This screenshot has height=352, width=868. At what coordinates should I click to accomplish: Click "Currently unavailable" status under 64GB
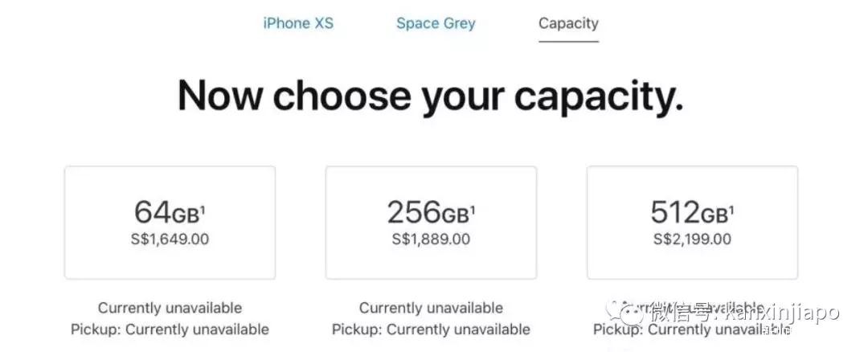[x=170, y=308]
